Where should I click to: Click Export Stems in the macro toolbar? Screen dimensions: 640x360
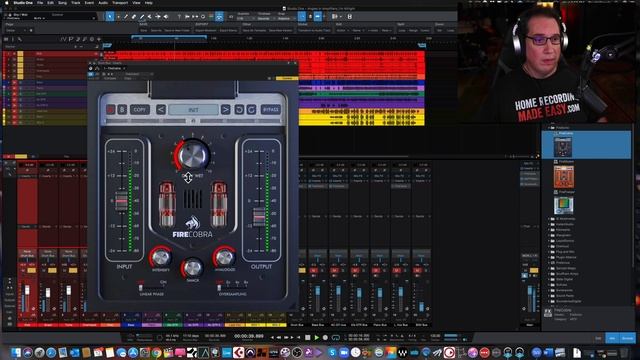(228, 30)
